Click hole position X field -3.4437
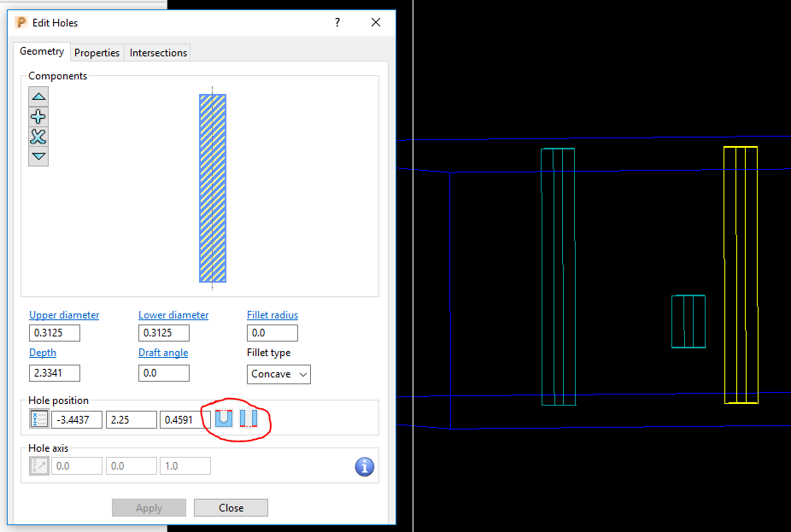 77,419
